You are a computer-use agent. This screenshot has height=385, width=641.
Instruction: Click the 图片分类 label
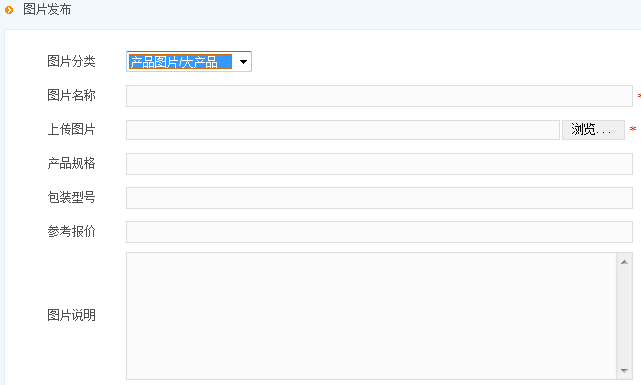coord(71,61)
